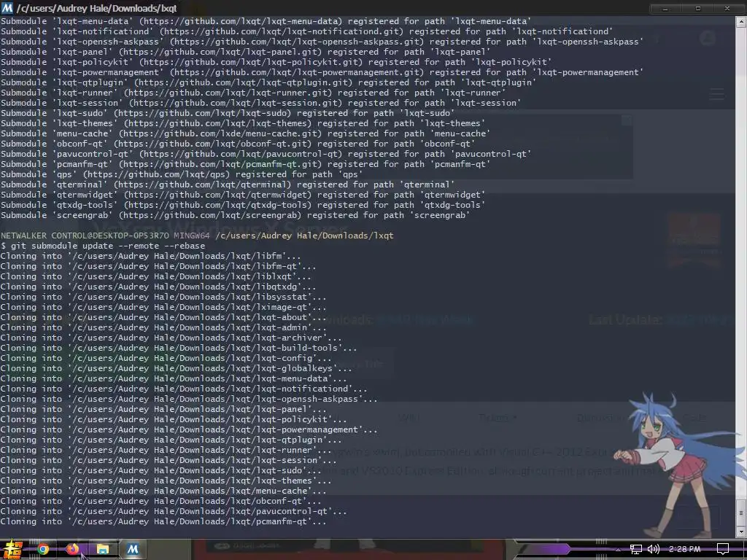Open the volume control tray icon
Screen dimensions: 747x560
[653, 550]
